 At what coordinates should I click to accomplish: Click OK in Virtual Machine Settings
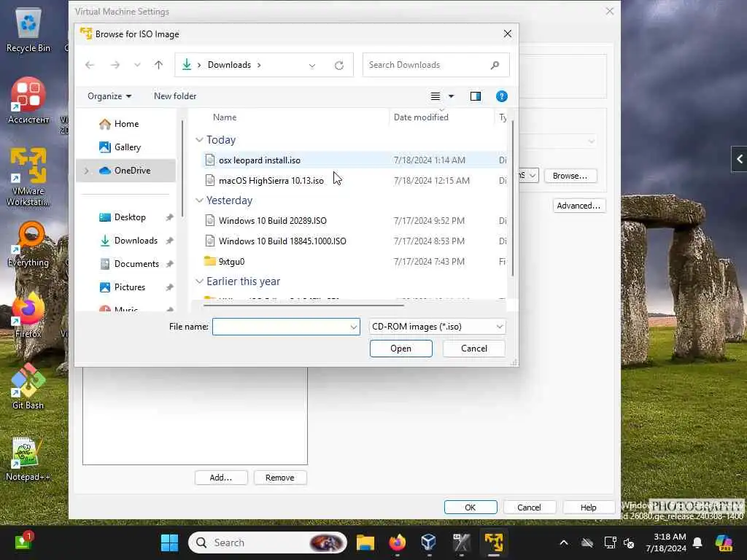[471, 507]
